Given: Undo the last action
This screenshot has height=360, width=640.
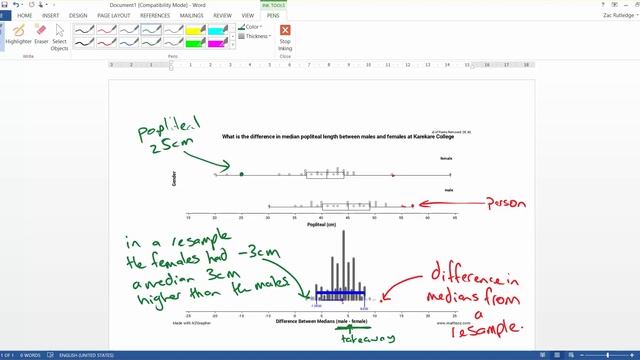Looking at the screenshot, I should click(16, 5).
